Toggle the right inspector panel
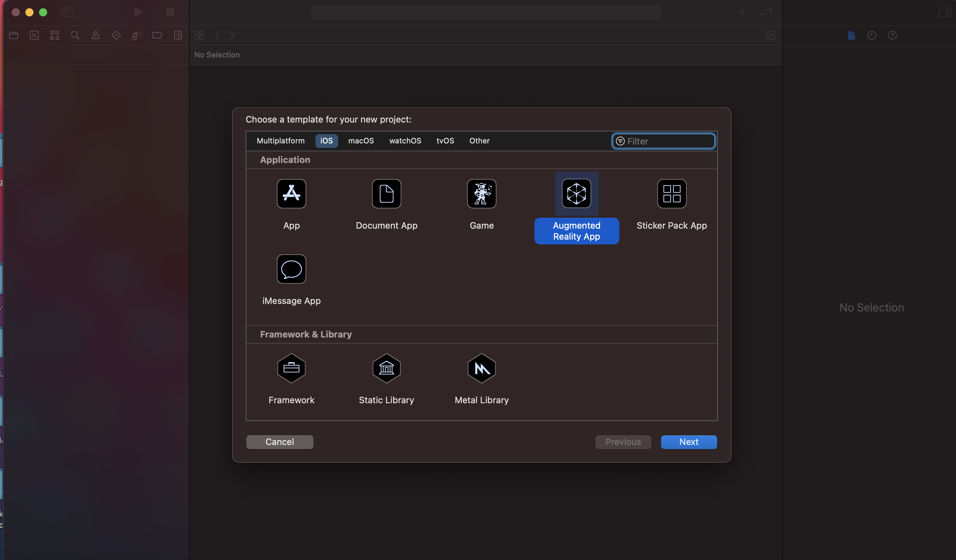Viewport: 956px width, 560px height. pos(945,13)
